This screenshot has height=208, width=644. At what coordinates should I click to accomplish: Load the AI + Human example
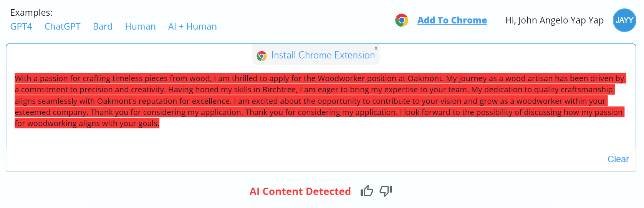click(192, 26)
